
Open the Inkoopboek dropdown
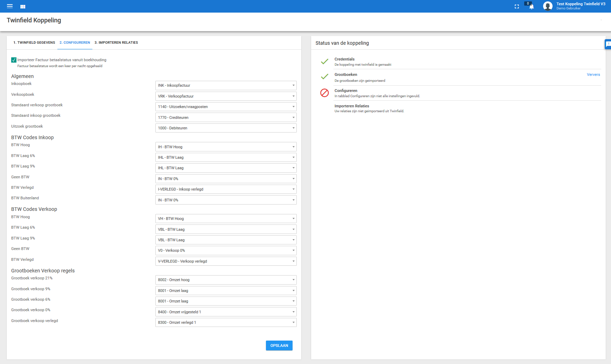point(226,85)
